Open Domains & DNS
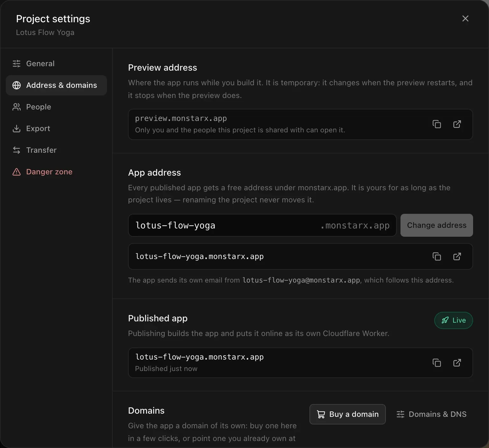 (431, 414)
